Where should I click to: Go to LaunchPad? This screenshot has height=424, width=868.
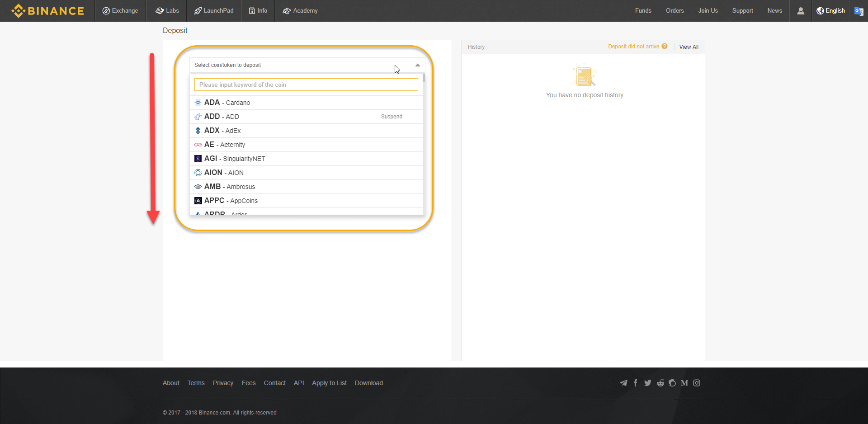(x=214, y=11)
